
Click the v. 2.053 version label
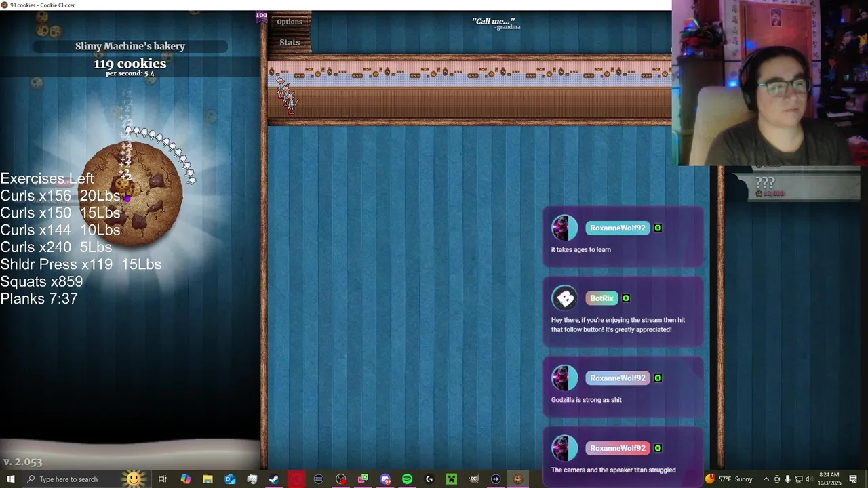click(x=23, y=462)
